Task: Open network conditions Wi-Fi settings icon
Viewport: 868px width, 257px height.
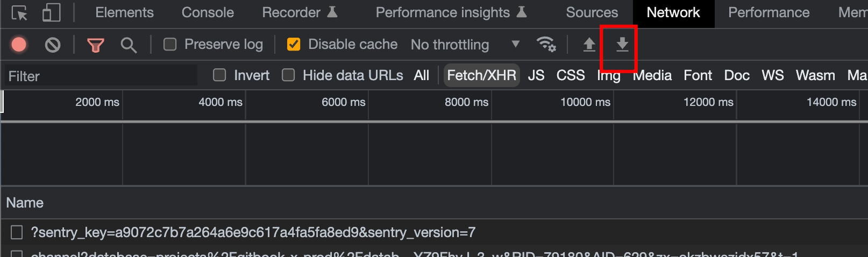Action: click(x=546, y=44)
